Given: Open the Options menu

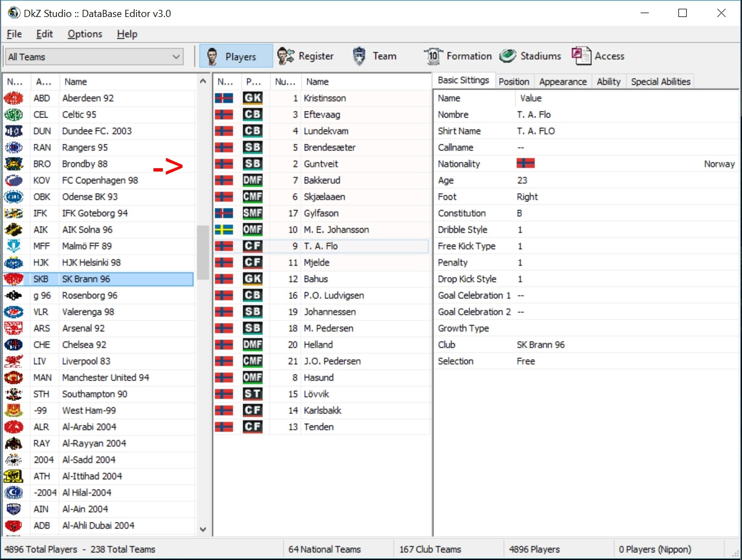Looking at the screenshot, I should coord(85,34).
